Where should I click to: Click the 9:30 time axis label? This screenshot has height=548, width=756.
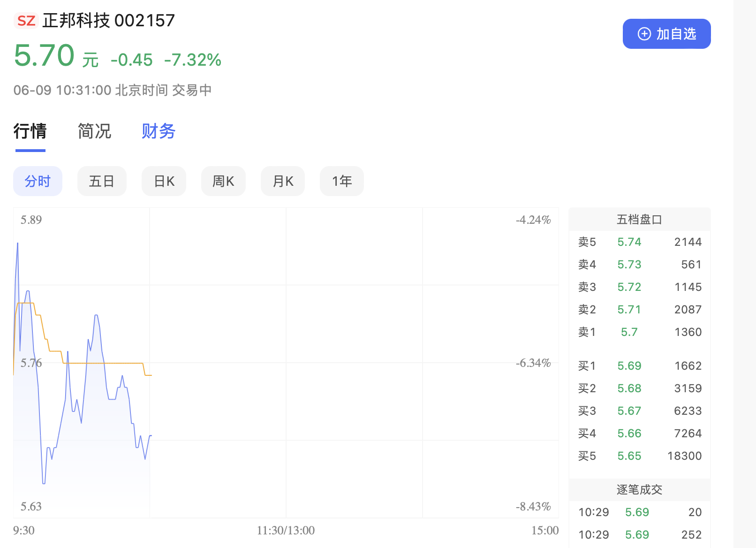coord(24,530)
